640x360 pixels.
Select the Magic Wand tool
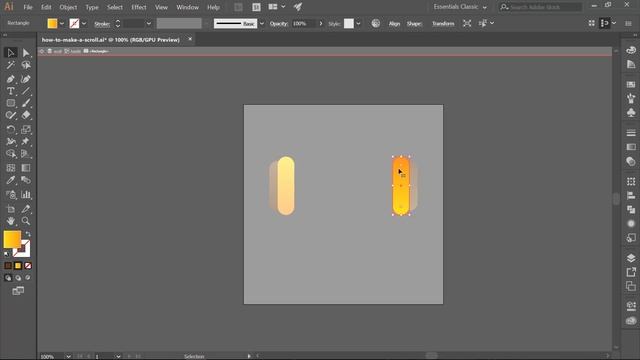11,65
